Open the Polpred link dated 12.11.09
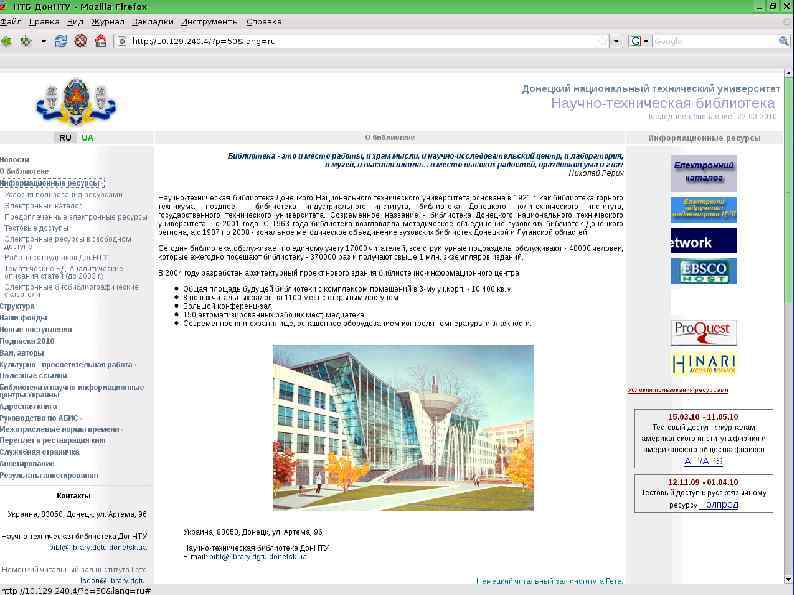 (x=719, y=504)
